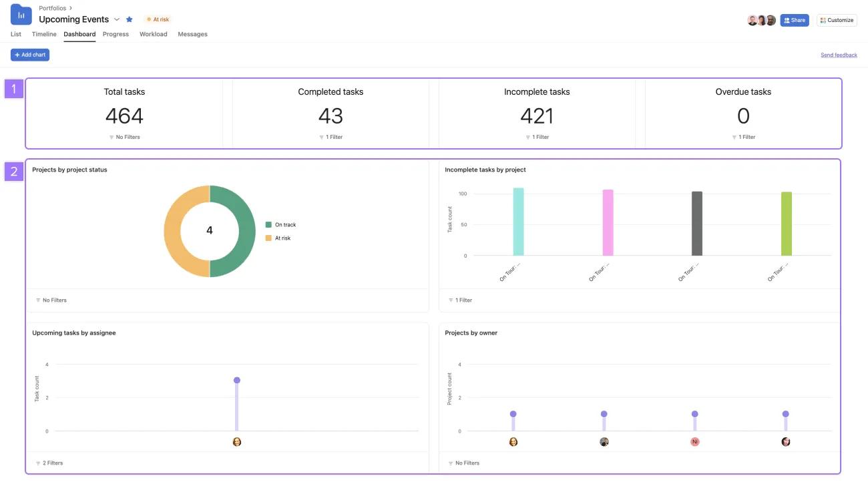Open the 1 Filter dropdown under Completed tasks

click(x=330, y=137)
